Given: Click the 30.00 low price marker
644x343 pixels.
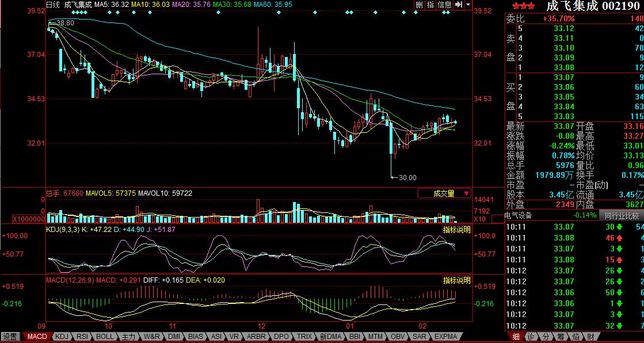Looking at the screenshot, I should [407, 177].
